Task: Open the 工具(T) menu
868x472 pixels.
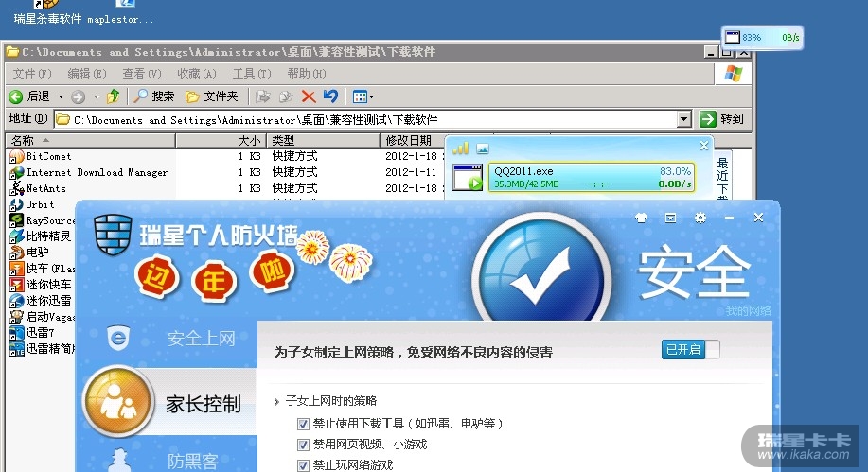Action: 252,74
